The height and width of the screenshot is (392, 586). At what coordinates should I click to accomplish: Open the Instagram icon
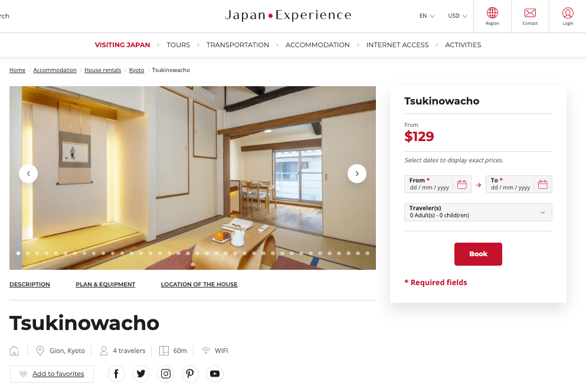pos(166,374)
